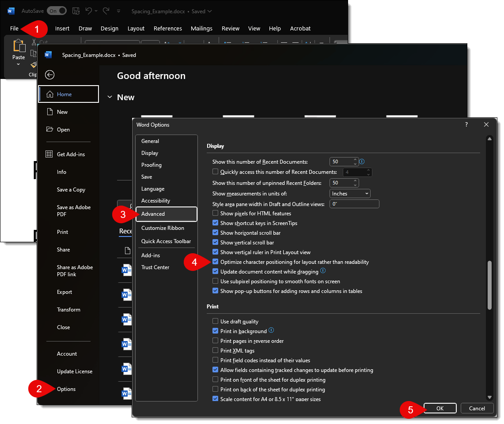This screenshot has height=424, width=504.
Task: Uncheck Show vertical scroll bar option
Action: [216, 242]
